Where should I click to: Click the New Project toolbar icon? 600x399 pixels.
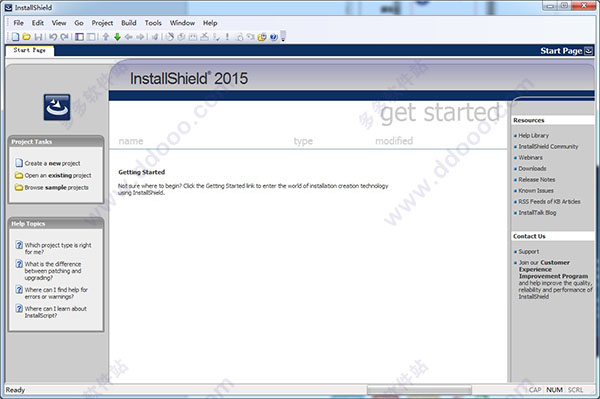coord(15,37)
